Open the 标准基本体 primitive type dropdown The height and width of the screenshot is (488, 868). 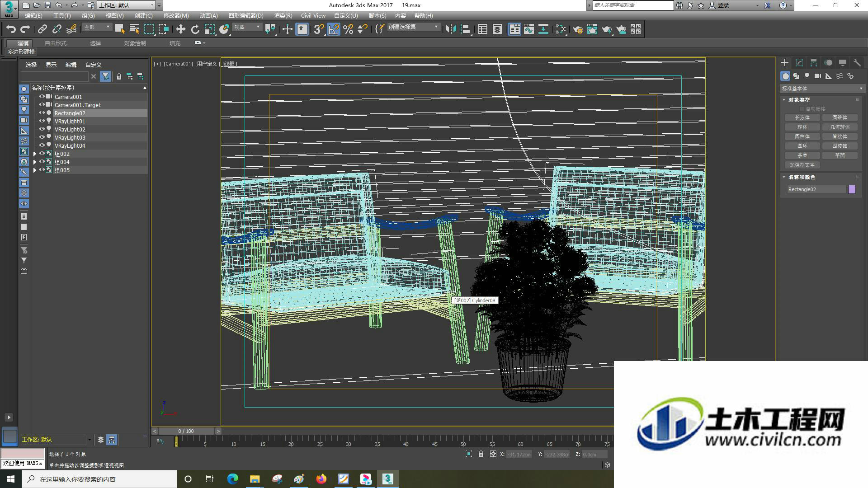(822, 89)
